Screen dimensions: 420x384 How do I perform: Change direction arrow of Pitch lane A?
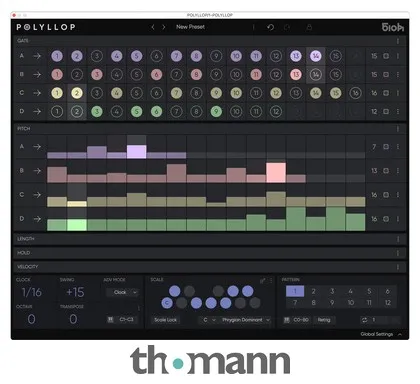tap(37, 147)
